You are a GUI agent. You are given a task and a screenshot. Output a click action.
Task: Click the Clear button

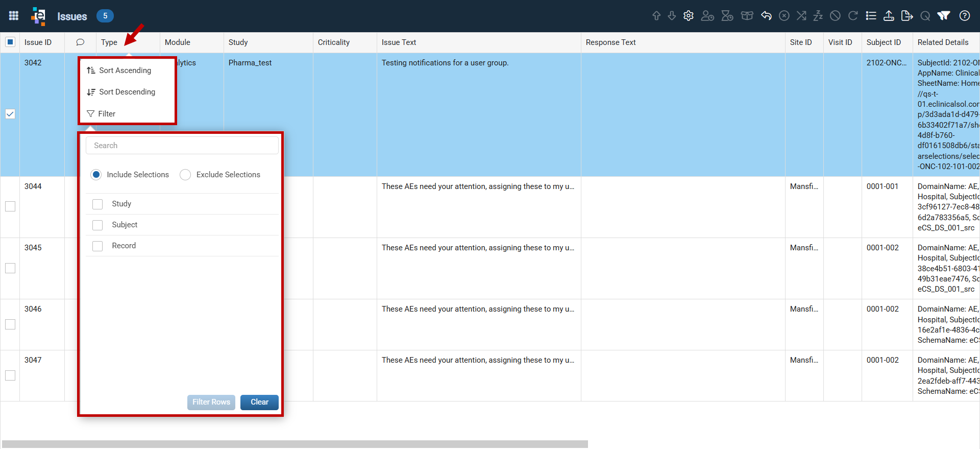[x=259, y=403]
